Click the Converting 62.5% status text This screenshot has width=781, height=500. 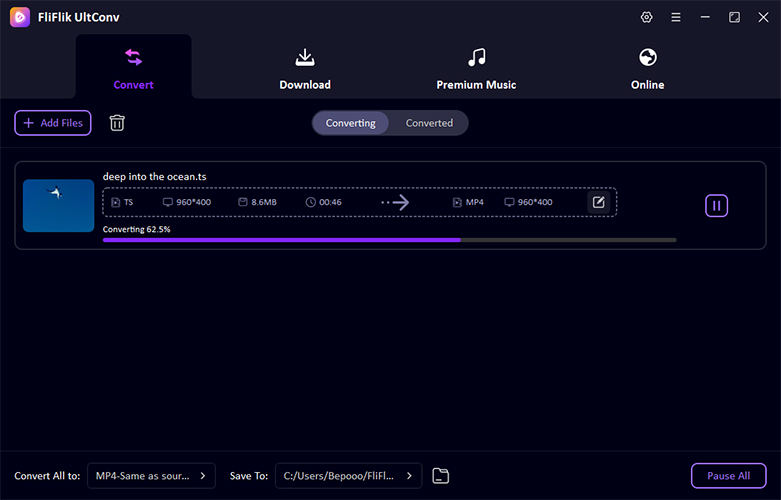[136, 229]
